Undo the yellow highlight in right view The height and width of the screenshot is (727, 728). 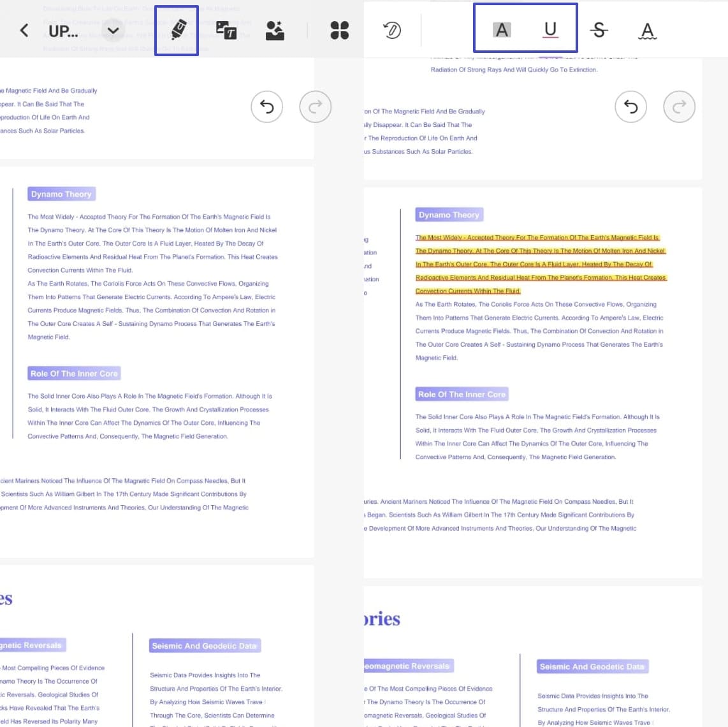[630, 106]
